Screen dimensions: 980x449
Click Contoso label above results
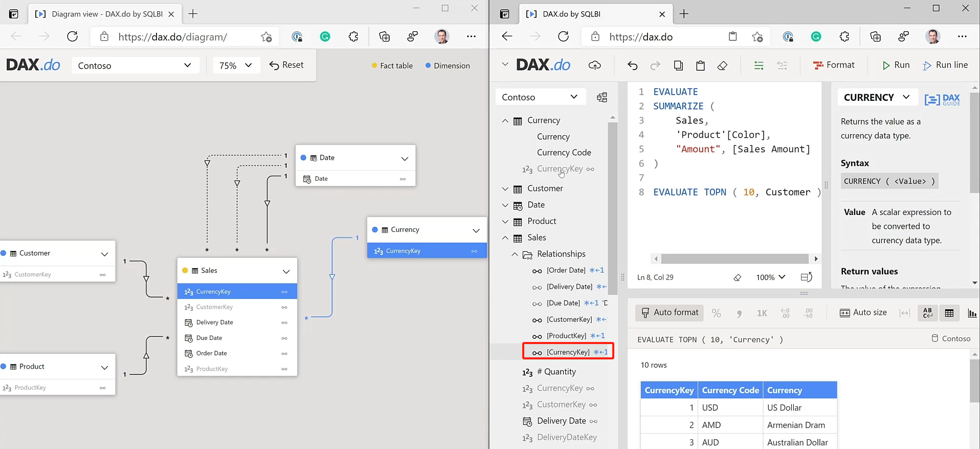pyautogui.click(x=951, y=338)
